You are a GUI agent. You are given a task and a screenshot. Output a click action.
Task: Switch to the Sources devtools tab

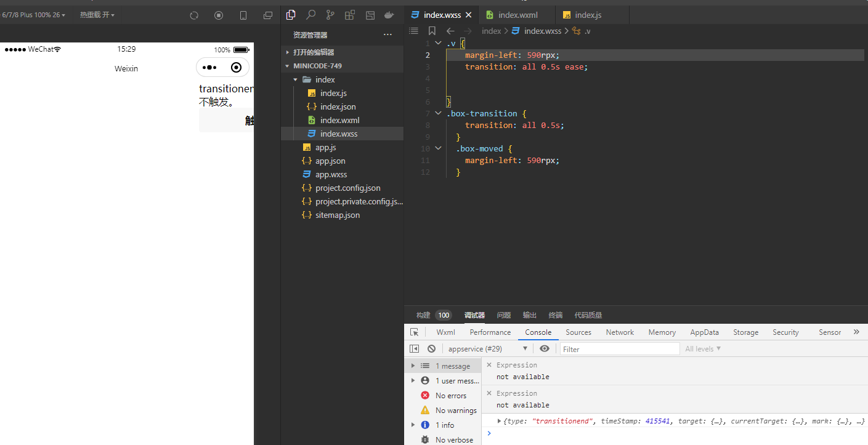tap(578, 332)
